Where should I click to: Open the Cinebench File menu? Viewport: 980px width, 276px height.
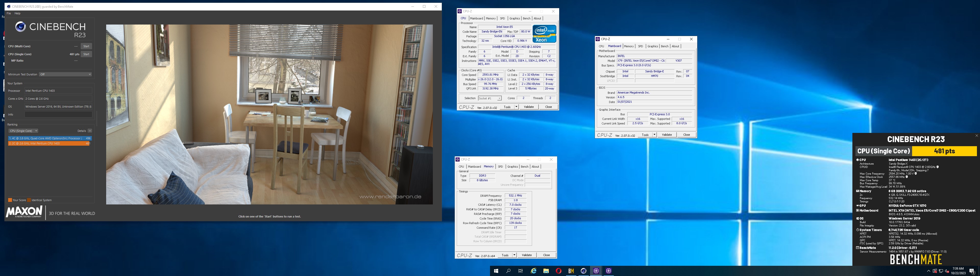(9, 13)
